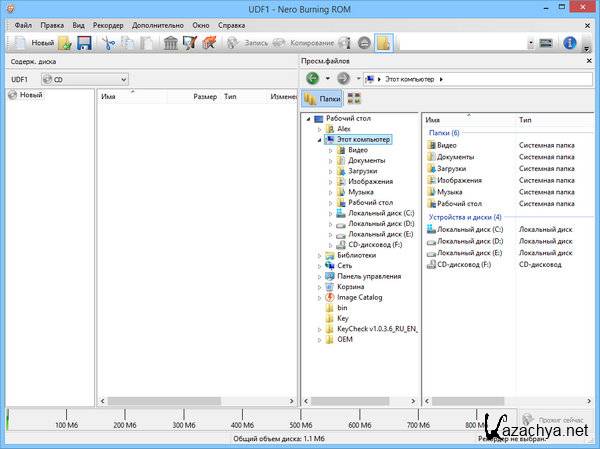Toggle the Папки folders pane button

323,99
